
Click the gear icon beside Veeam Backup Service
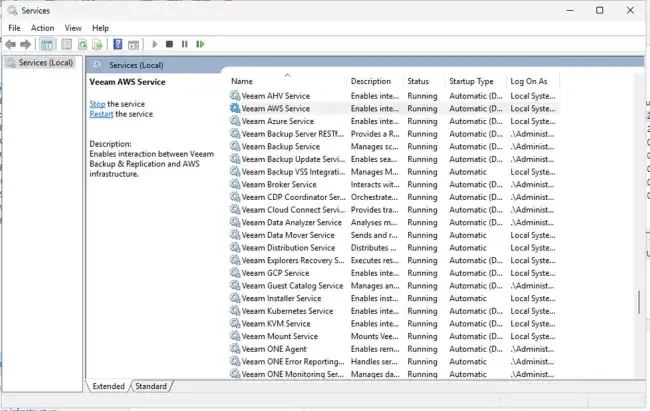pyautogui.click(x=235, y=146)
